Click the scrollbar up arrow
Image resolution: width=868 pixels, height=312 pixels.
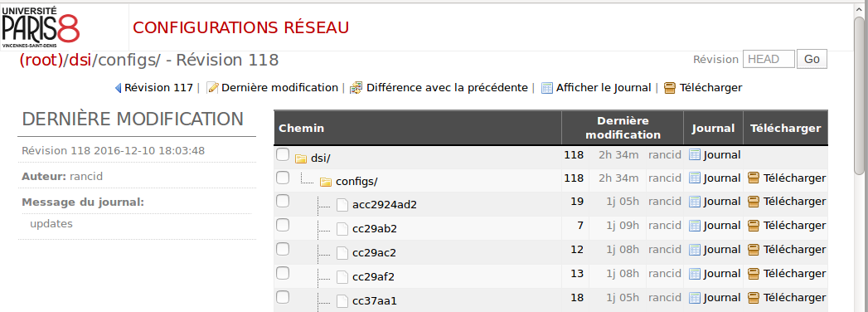pos(859,9)
